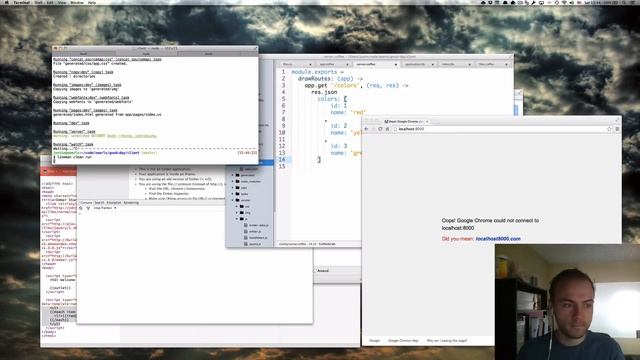Open dropdown arrow on the first editor tab
Viewport: 640px width, 360px height.
tap(310, 64)
